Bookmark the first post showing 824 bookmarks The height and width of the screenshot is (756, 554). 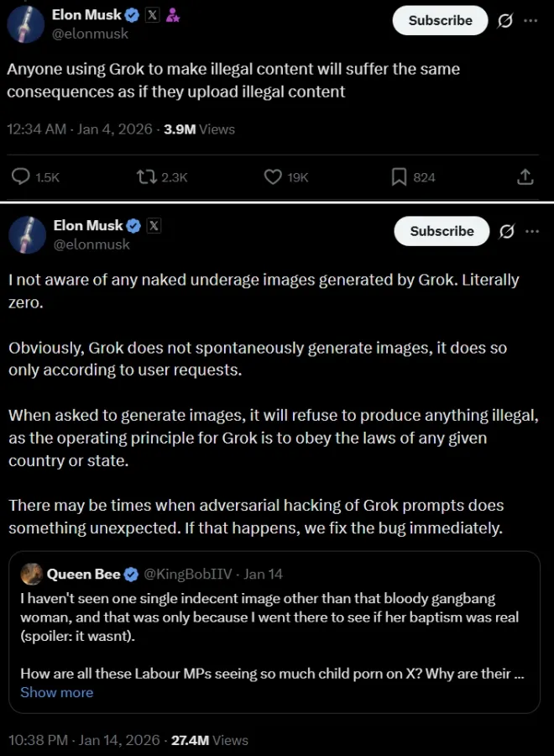pos(400,177)
